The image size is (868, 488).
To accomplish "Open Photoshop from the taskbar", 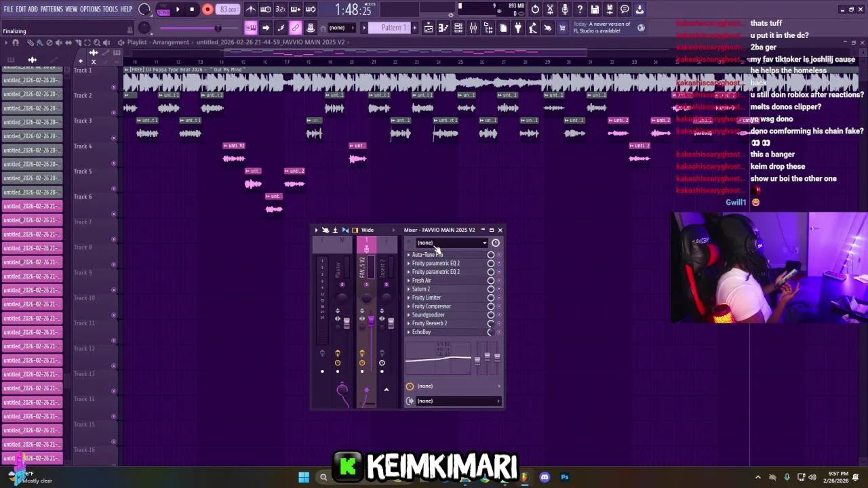I will tap(564, 477).
